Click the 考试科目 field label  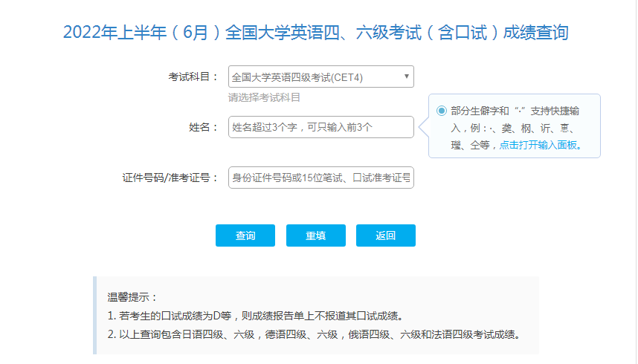[193, 77]
